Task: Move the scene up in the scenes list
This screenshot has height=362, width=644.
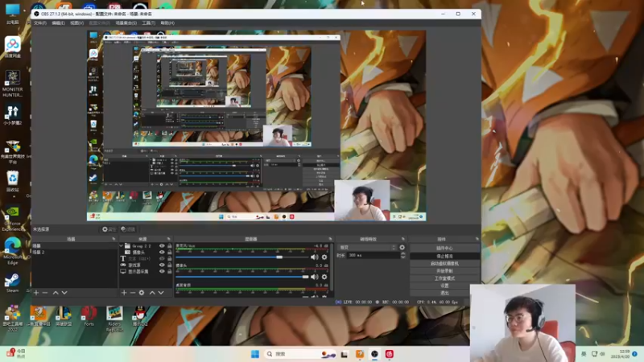Action: [x=56, y=293]
